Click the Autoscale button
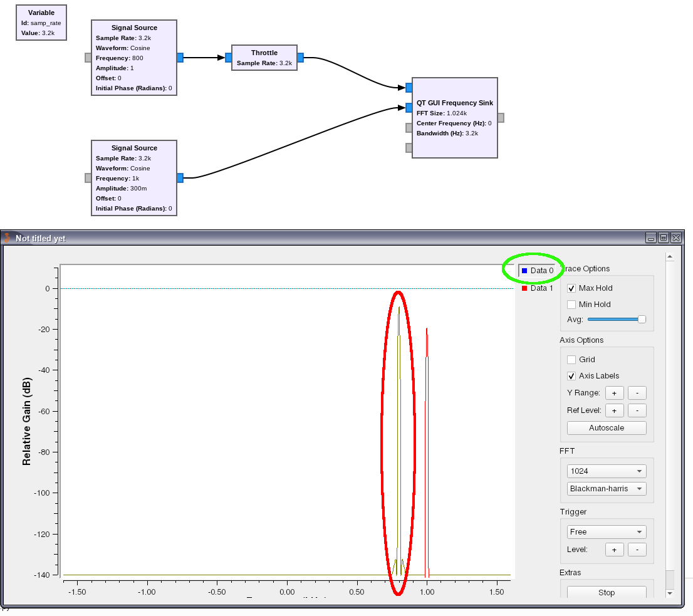 tap(606, 427)
